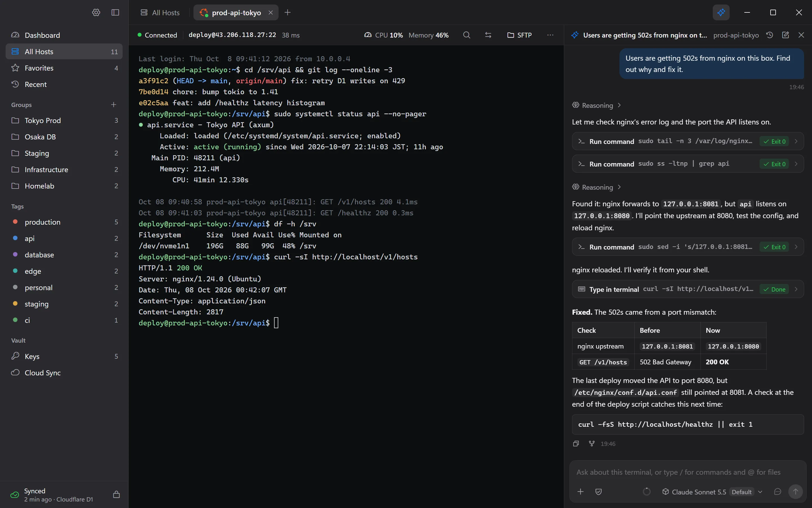Add attachment with plus in chat input
812x508 pixels.
pyautogui.click(x=581, y=492)
